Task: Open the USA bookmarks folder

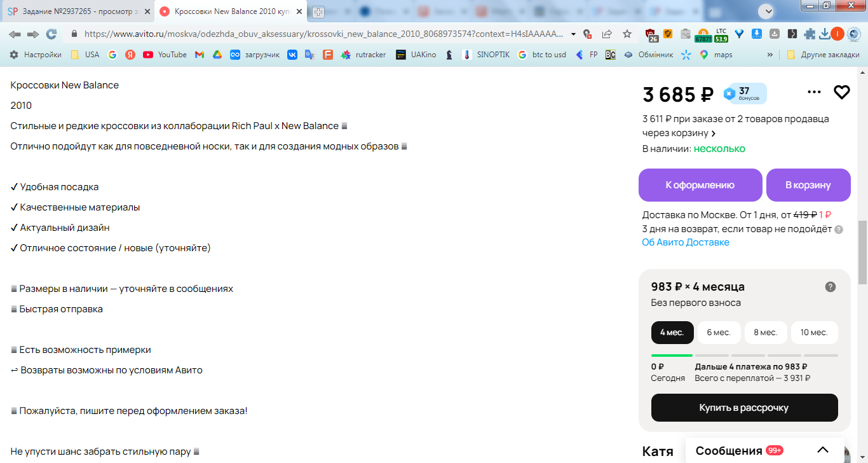Action: click(x=85, y=55)
